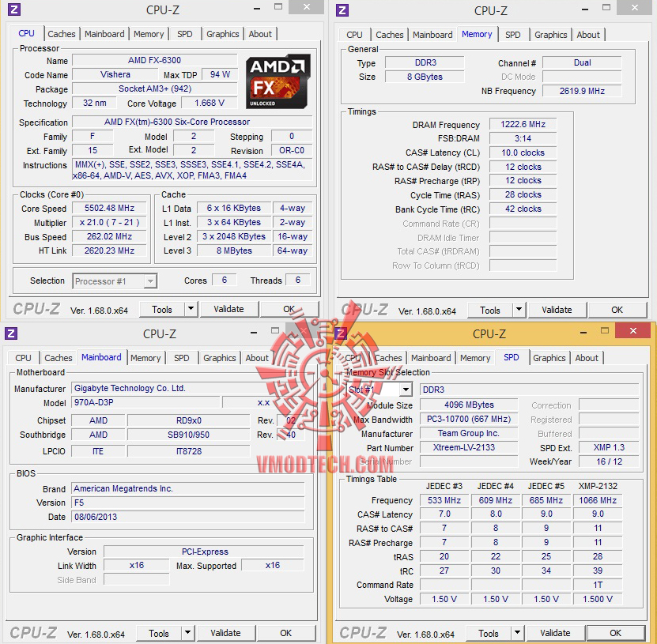Open the Memory tab in the SPD window
The width and height of the screenshot is (657, 644).
475,358
